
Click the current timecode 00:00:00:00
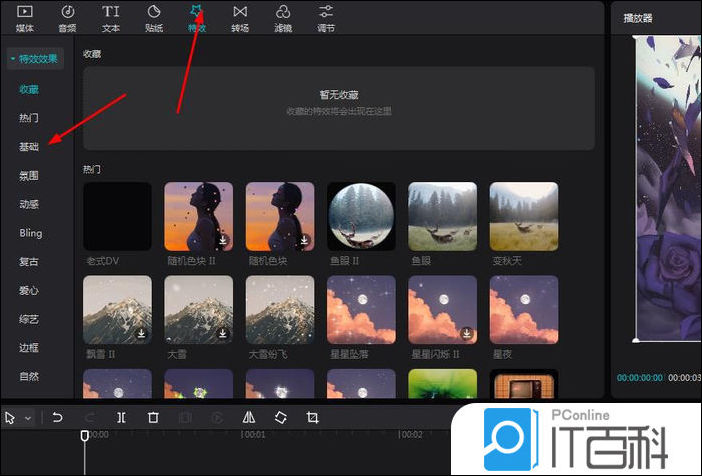640,378
